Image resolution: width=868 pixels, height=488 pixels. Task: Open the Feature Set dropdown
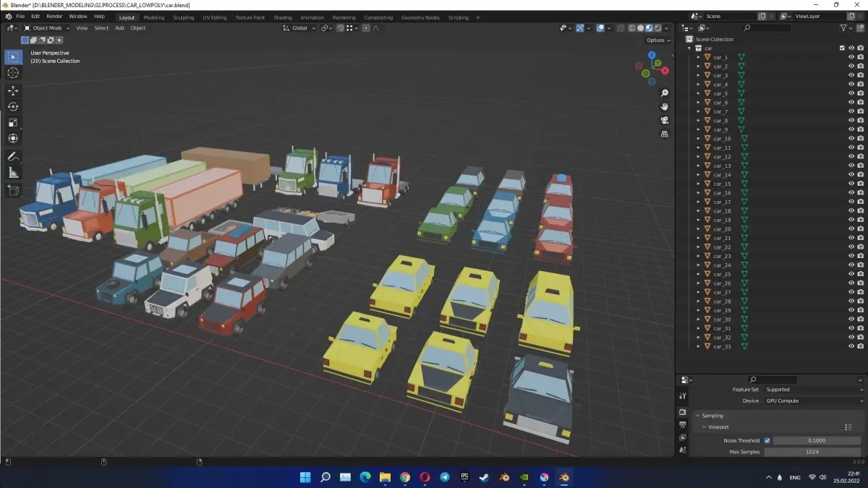point(814,390)
